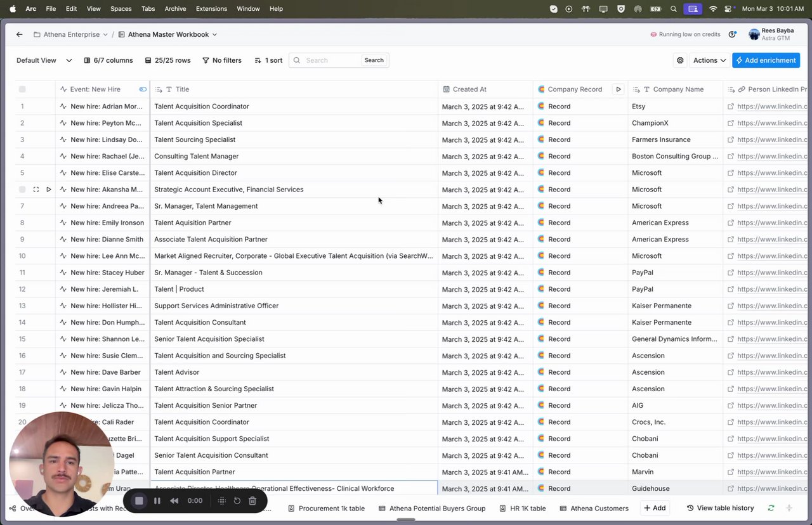Select the "New hire: Gavin Halpin" cell
Viewport: 812px width, 525px height.
103,389
